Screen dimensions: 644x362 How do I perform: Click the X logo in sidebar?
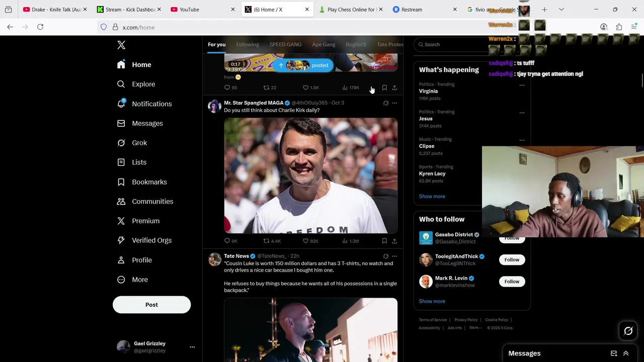click(x=121, y=45)
